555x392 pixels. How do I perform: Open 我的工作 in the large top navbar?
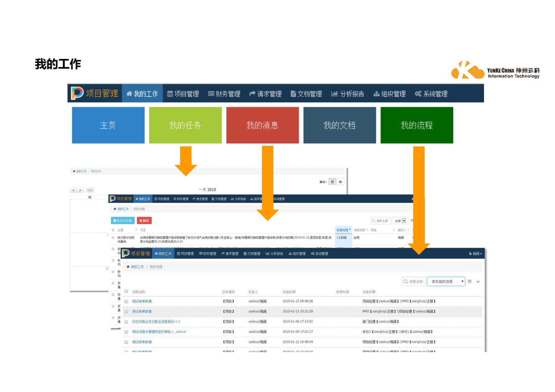click(142, 94)
